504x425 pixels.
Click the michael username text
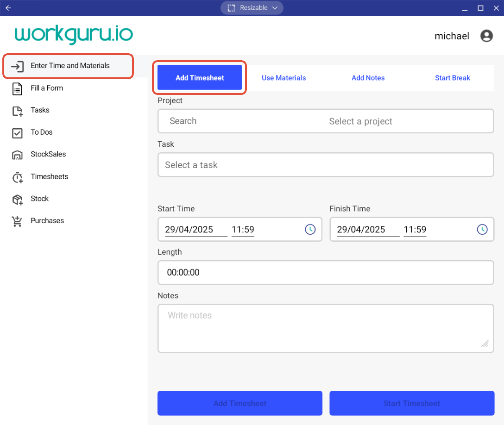click(x=452, y=36)
